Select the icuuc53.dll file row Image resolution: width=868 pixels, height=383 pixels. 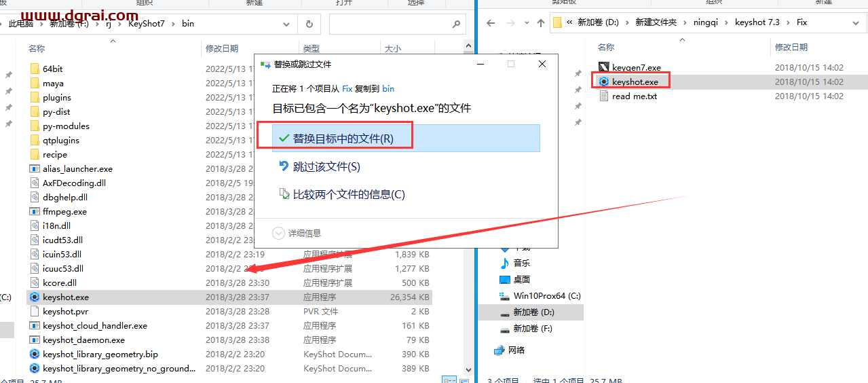(x=229, y=268)
